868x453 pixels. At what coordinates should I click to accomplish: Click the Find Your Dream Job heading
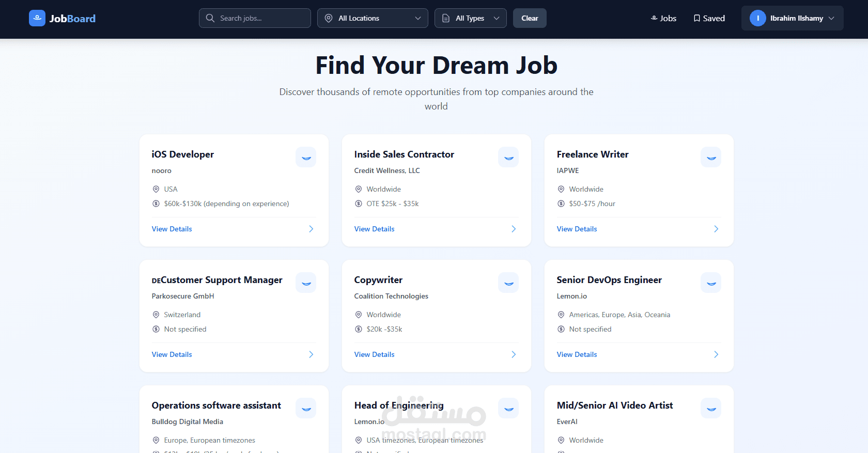pos(437,65)
